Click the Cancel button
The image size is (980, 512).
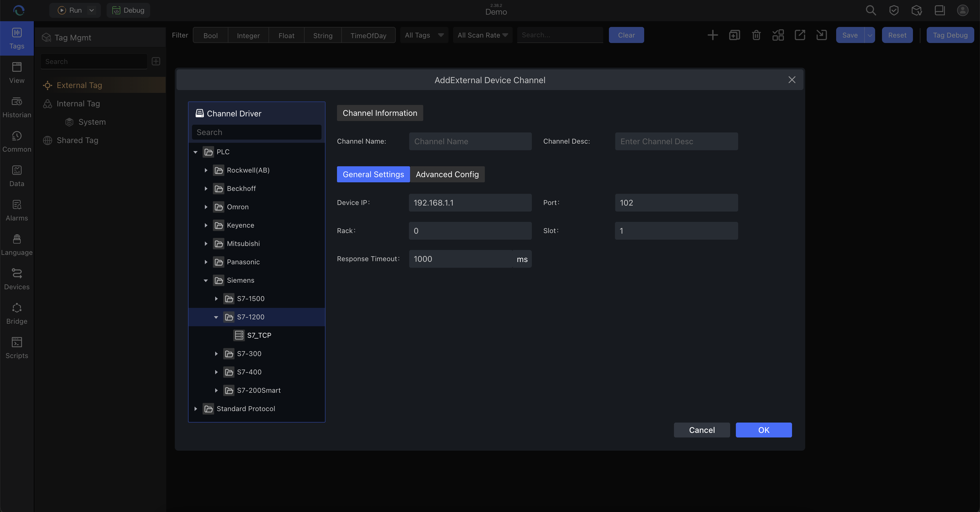click(x=701, y=430)
